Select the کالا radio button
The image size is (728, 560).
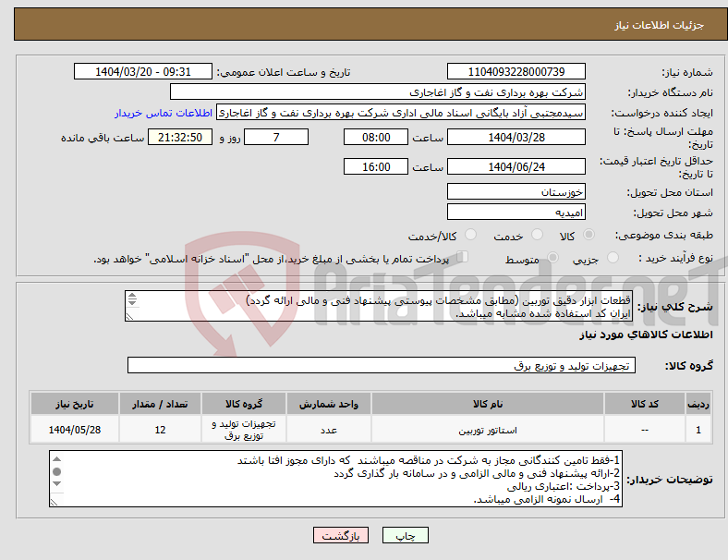coord(588,235)
